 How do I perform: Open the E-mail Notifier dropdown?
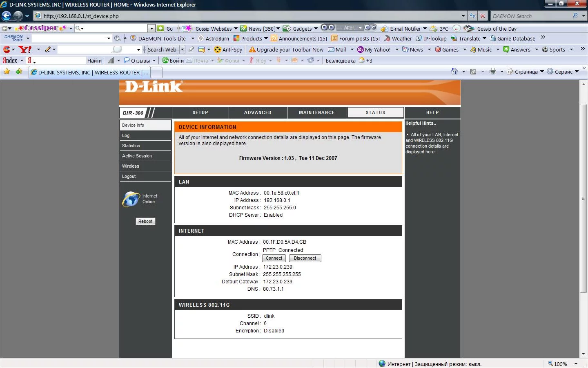(425, 29)
